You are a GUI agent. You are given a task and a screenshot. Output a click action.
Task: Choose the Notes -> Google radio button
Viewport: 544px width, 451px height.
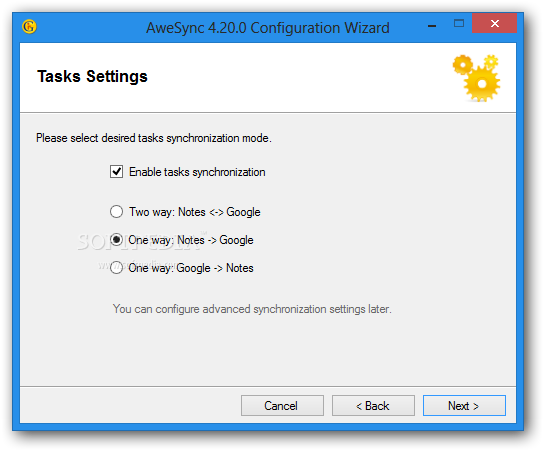point(116,240)
